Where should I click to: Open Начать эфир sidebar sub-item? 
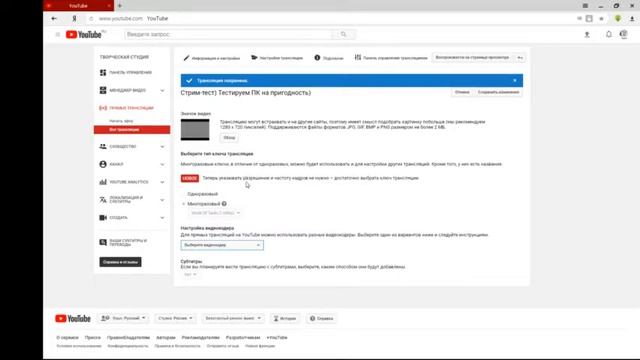point(121,121)
